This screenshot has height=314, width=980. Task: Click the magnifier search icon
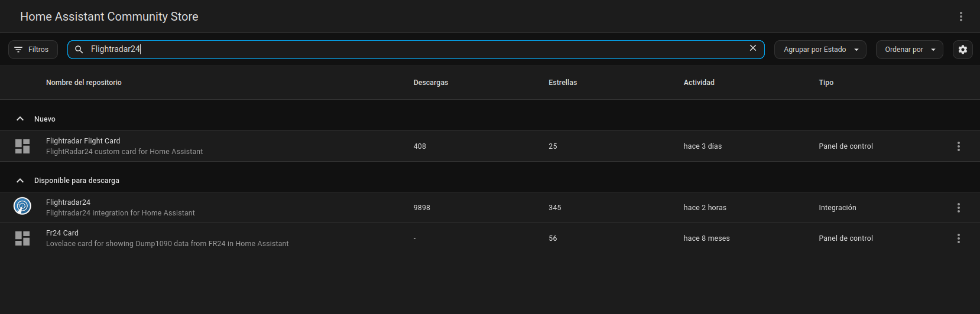click(79, 50)
